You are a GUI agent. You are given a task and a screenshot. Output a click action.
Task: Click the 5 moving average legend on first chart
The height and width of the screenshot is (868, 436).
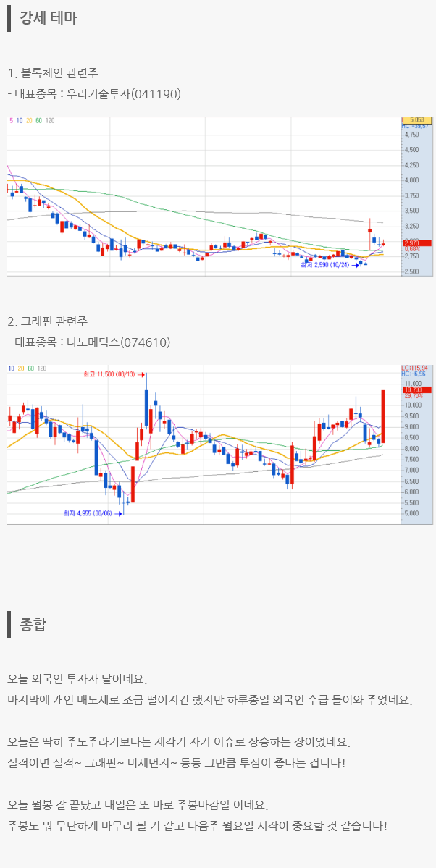click(x=10, y=121)
